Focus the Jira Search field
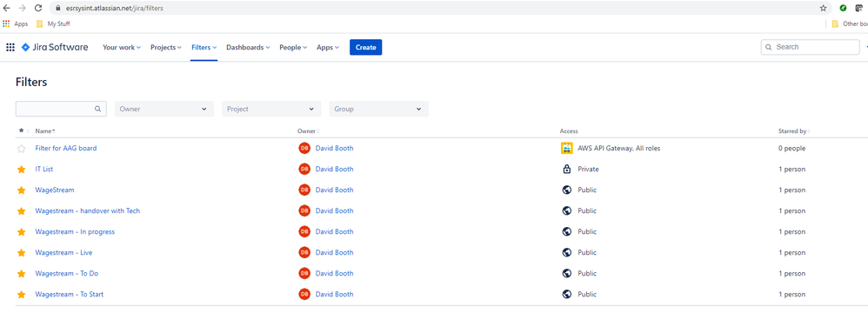Screen dimensions: 868x320 (x=811, y=48)
